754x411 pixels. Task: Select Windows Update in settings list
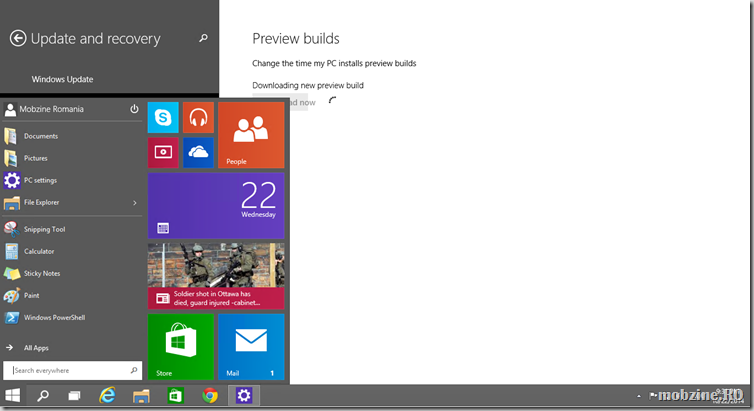click(63, 79)
